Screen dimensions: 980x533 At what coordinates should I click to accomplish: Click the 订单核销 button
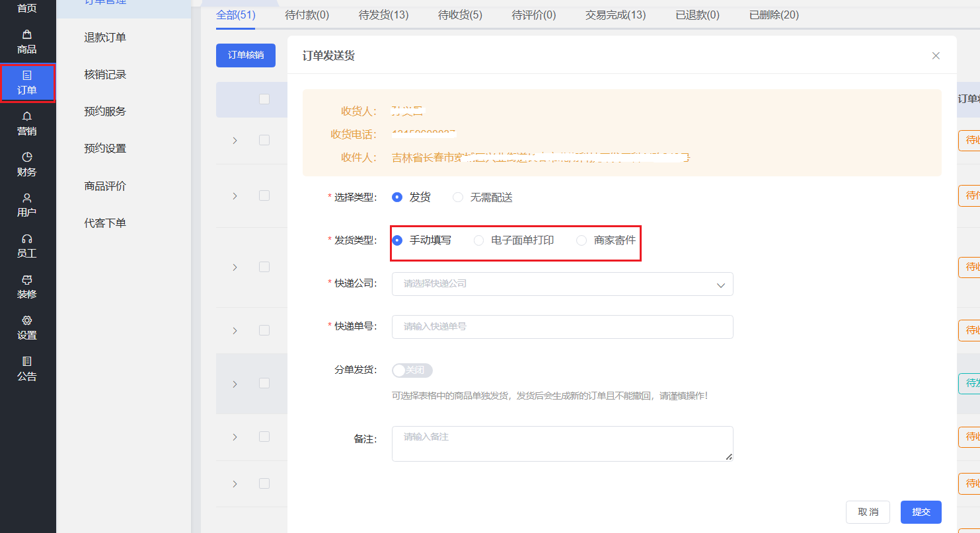click(x=246, y=55)
